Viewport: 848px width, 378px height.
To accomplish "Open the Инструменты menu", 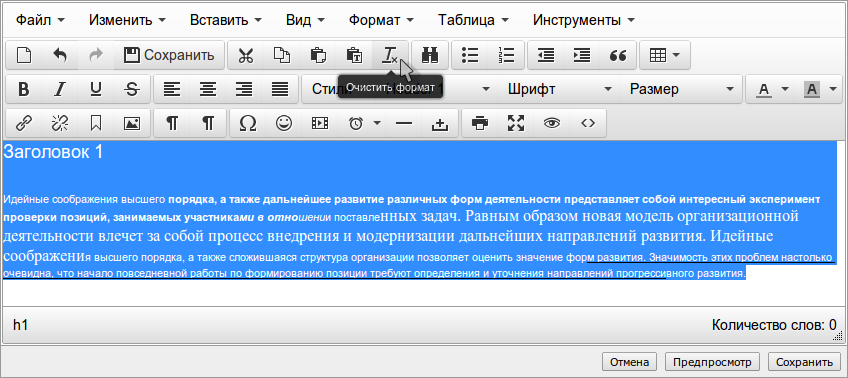I will [584, 21].
